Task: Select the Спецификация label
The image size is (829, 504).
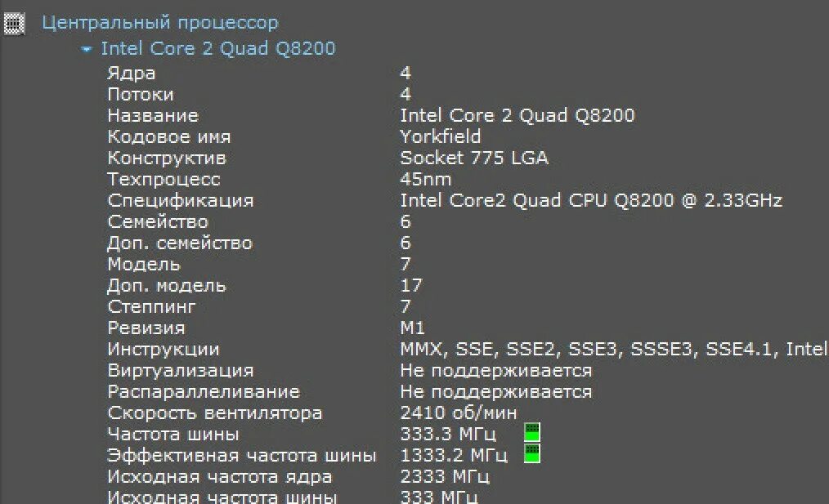Action: point(181,201)
